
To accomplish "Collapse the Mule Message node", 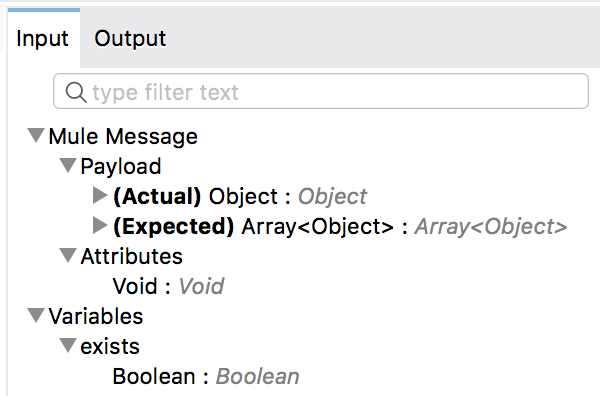I will click(36, 135).
